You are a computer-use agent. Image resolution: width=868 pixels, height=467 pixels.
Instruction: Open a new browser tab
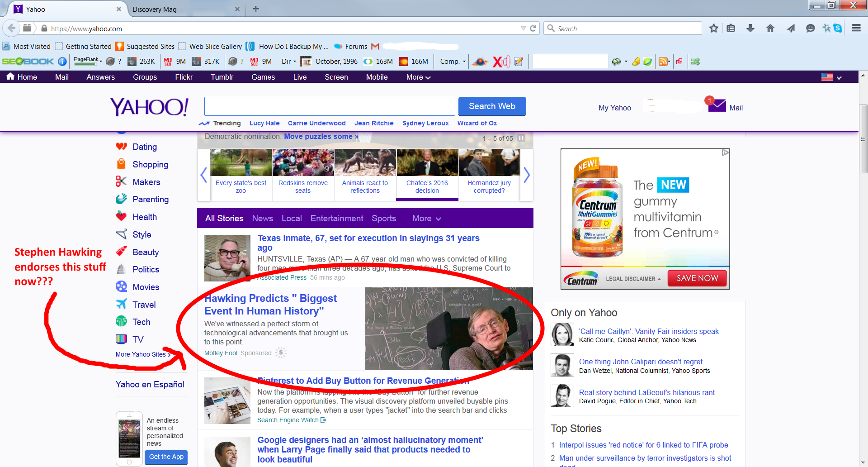256,9
